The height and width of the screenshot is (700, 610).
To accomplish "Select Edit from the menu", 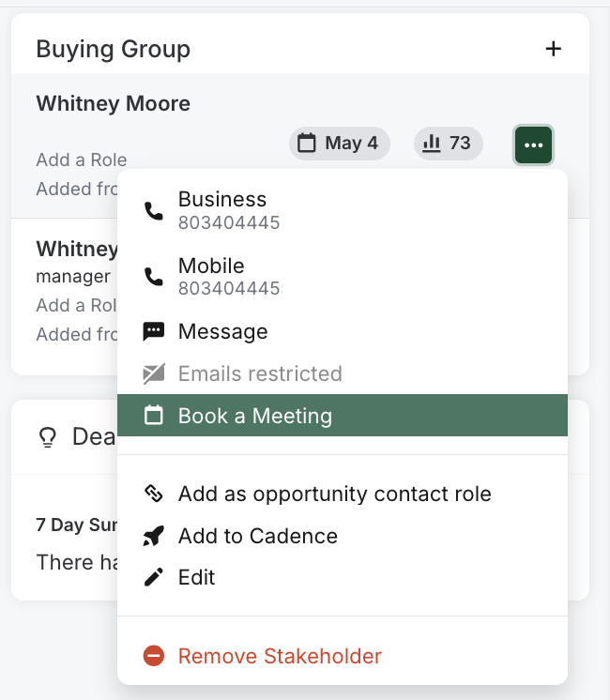I will (x=343, y=577).
